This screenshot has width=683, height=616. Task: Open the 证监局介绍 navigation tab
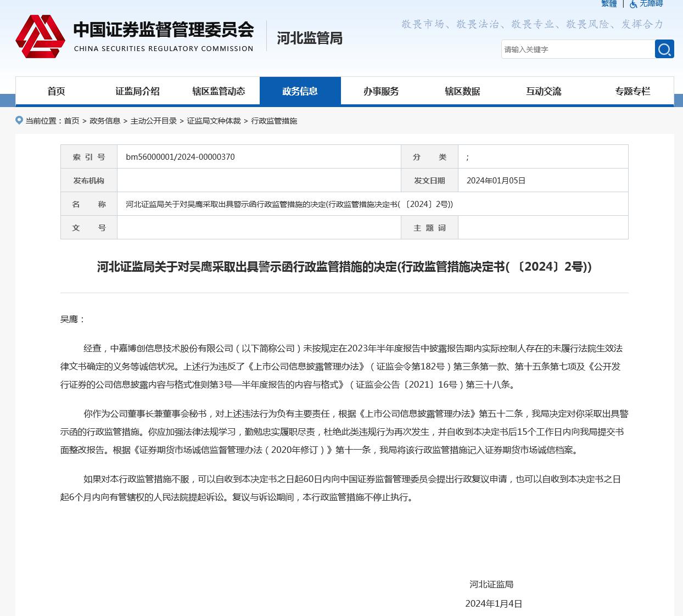137,91
